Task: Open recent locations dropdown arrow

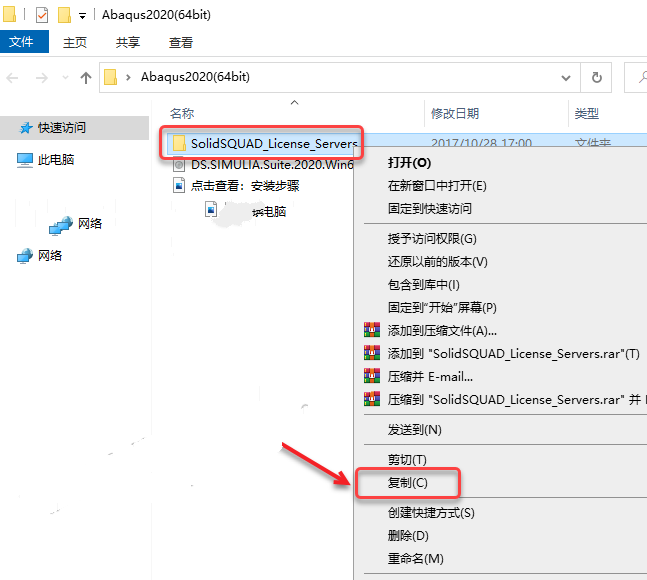Action: [65, 78]
